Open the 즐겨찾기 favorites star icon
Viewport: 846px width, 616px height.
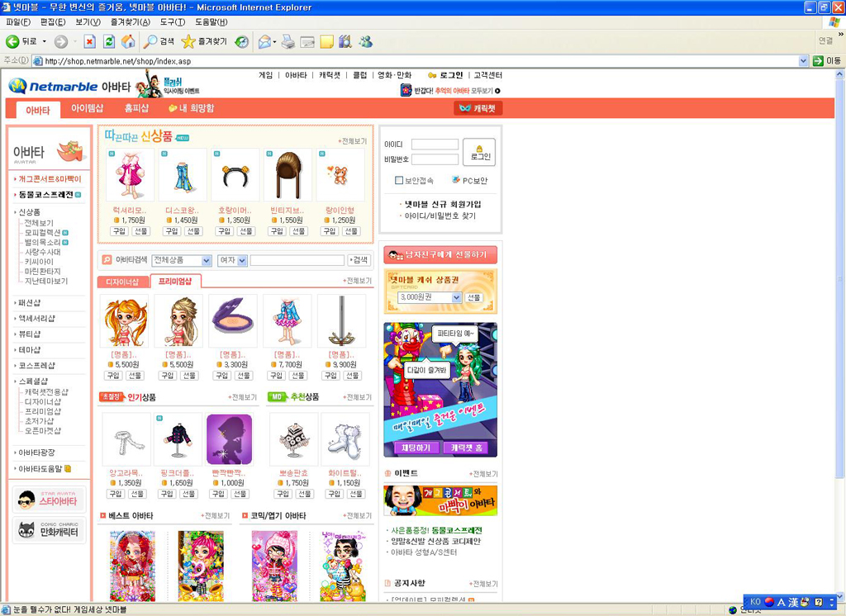tap(188, 41)
